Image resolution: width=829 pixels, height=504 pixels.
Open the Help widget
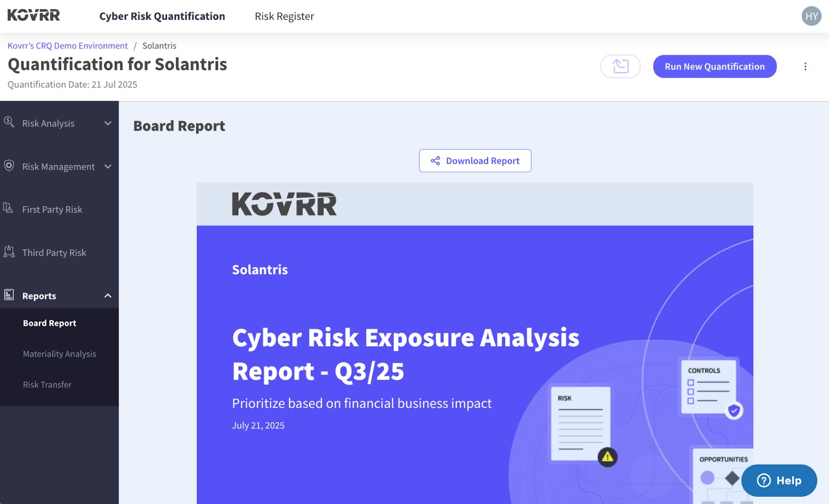point(779,481)
